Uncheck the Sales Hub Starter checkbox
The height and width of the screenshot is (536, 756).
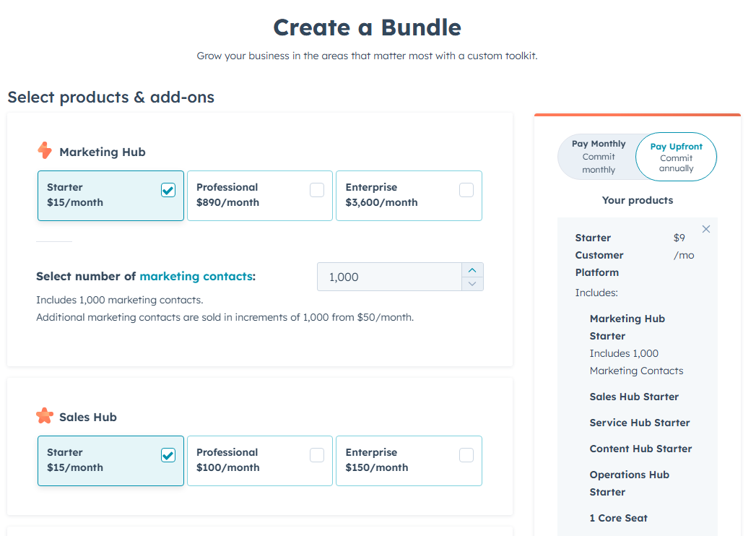click(168, 455)
